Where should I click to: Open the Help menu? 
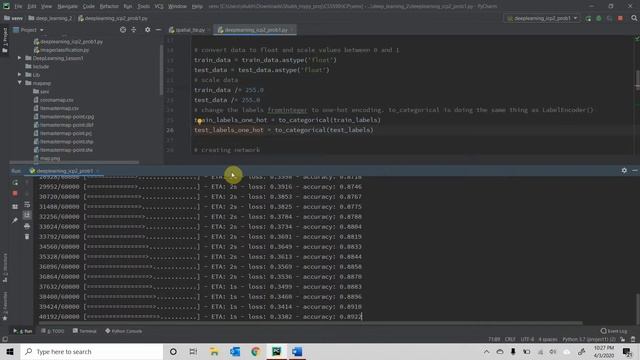[197, 7]
